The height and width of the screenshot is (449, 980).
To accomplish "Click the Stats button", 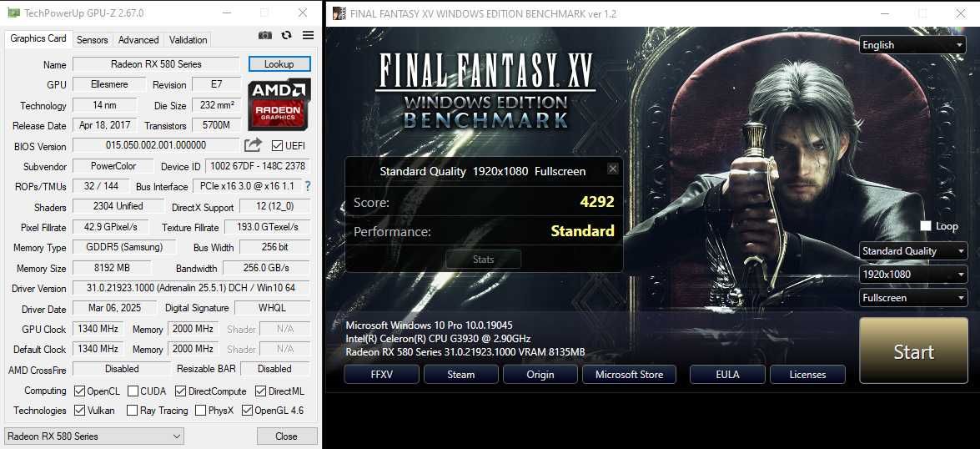I will pyautogui.click(x=483, y=259).
